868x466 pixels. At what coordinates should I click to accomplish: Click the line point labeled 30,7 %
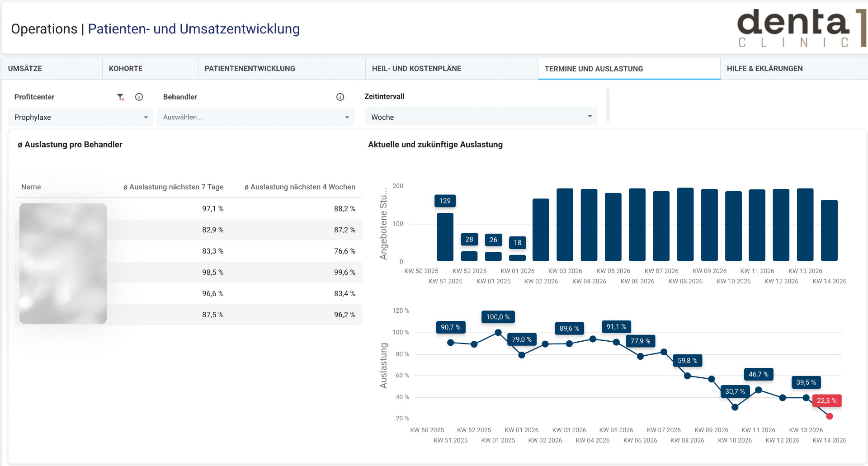(x=735, y=407)
